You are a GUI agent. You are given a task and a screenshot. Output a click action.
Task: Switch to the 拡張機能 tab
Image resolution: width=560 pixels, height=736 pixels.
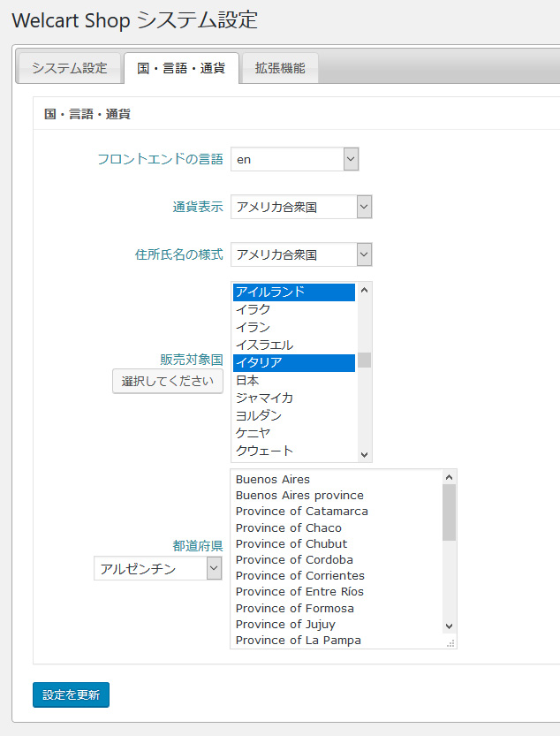click(280, 68)
